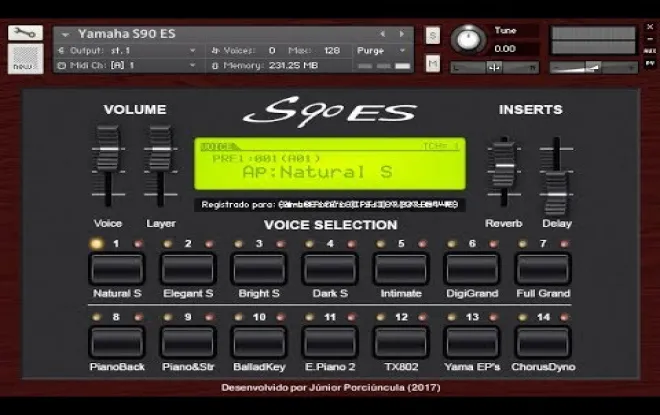Go to next instrument with right arrow

coord(402,34)
